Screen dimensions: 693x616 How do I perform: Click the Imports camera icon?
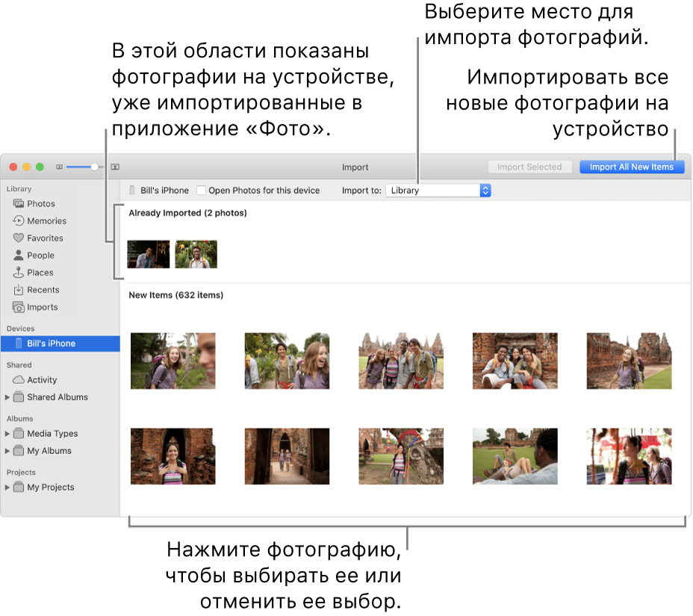point(19,307)
